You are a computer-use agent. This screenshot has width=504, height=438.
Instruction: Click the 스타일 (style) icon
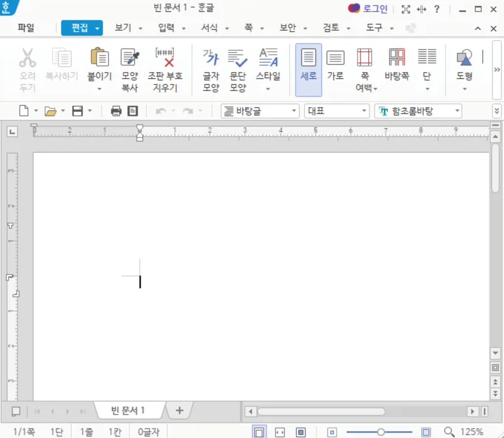[268, 57]
